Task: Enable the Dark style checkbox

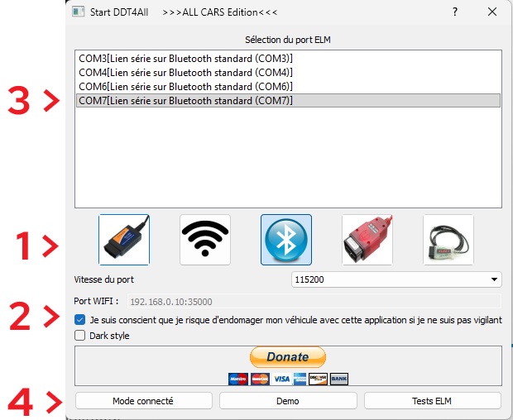Action: point(79,336)
